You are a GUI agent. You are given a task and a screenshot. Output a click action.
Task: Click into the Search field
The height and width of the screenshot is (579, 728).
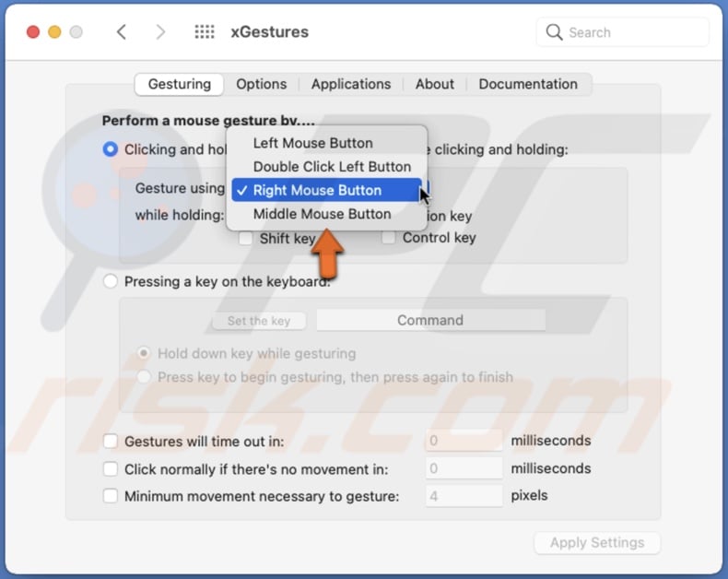(623, 32)
